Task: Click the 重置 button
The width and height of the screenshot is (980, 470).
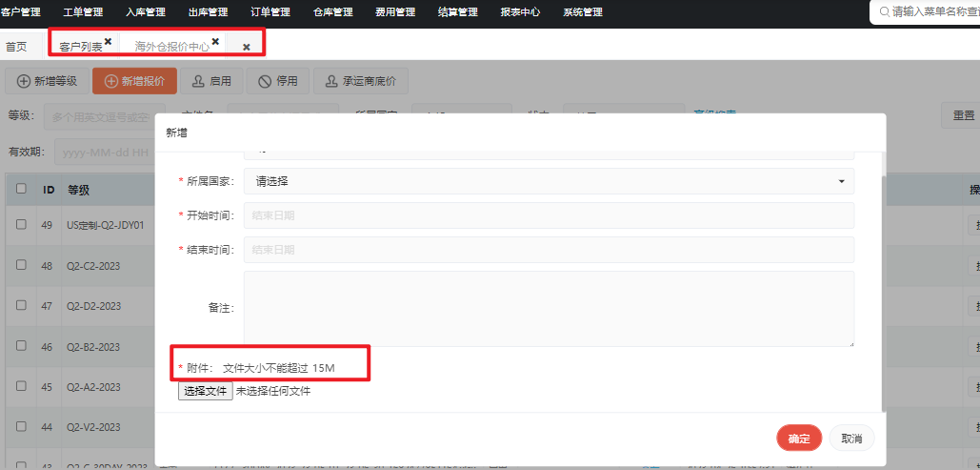Action: [x=963, y=115]
